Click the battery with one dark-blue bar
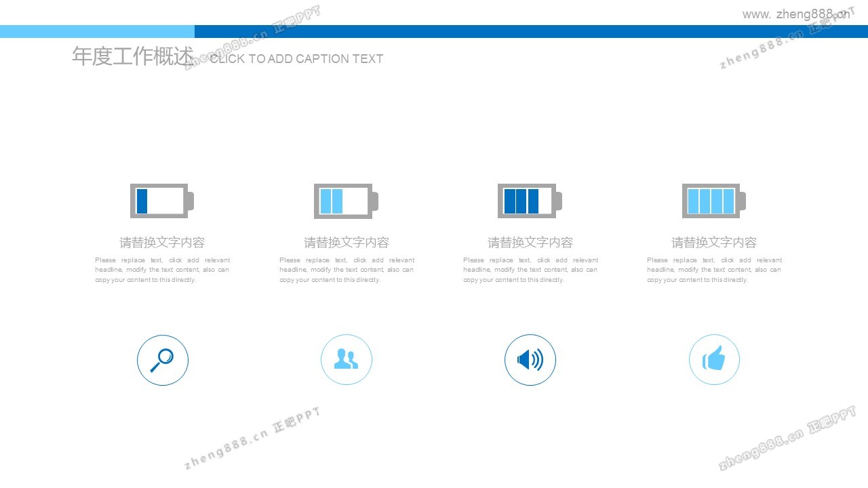This screenshot has height=488, width=868. (x=161, y=201)
